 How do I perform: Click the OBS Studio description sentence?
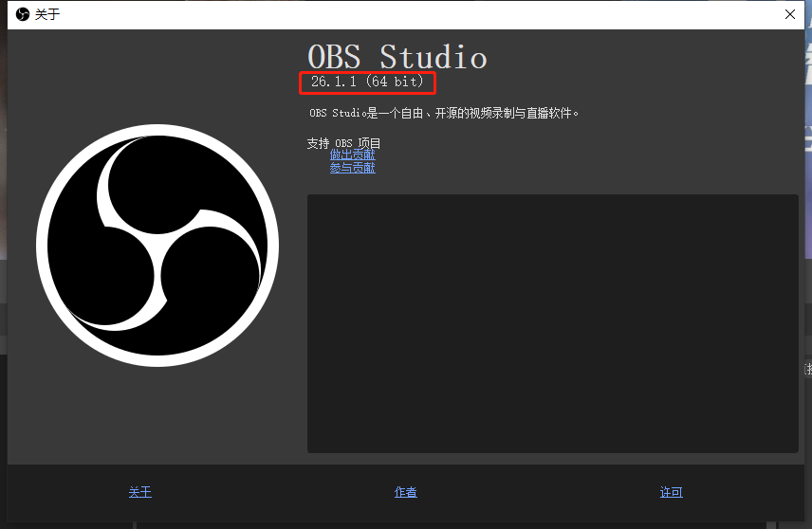[x=444, y=113]
